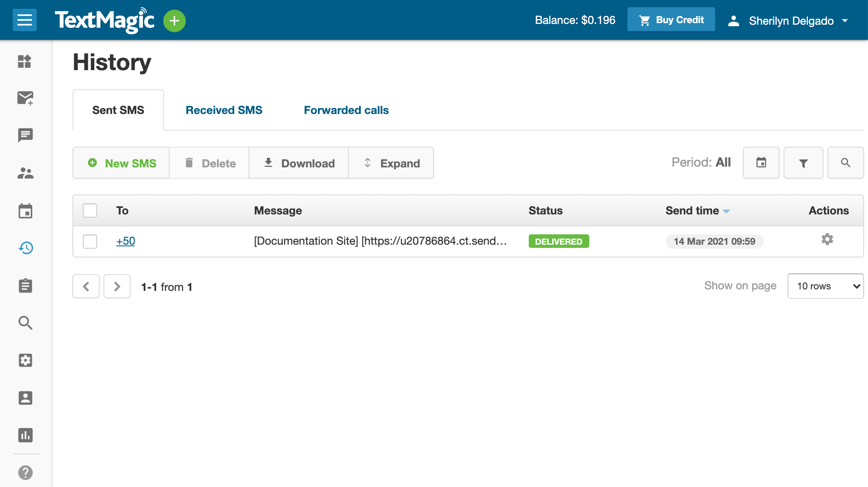Screen dimensions: 868x487
Task: Open the Reporting bar chart sidebar icon
Action: coord(25,435)
